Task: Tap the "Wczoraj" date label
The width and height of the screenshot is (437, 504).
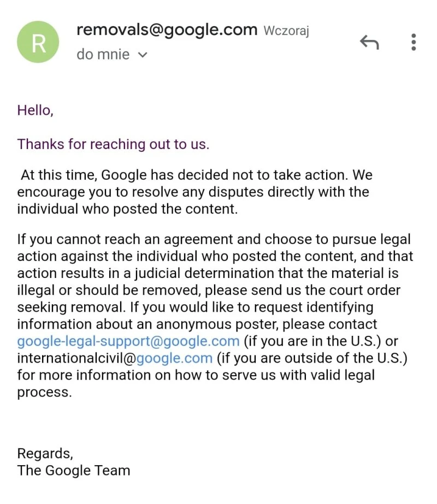Action: point(286,31)
